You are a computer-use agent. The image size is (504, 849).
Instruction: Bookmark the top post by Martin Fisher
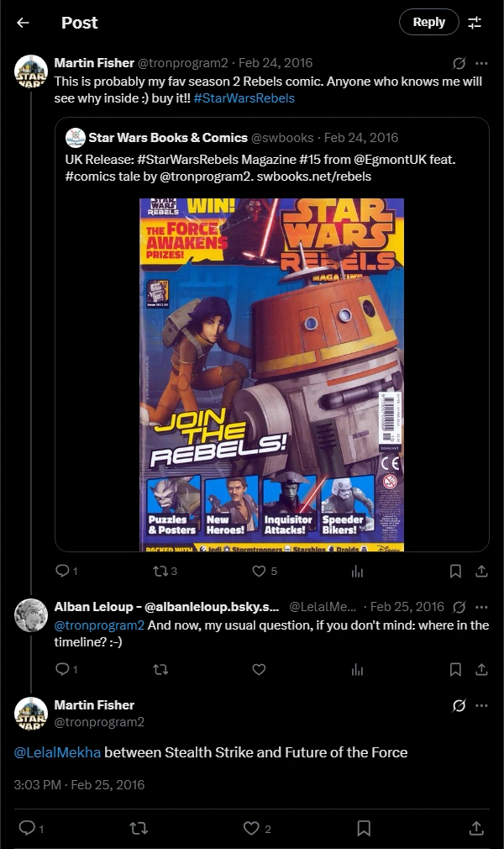pos(455,571)
